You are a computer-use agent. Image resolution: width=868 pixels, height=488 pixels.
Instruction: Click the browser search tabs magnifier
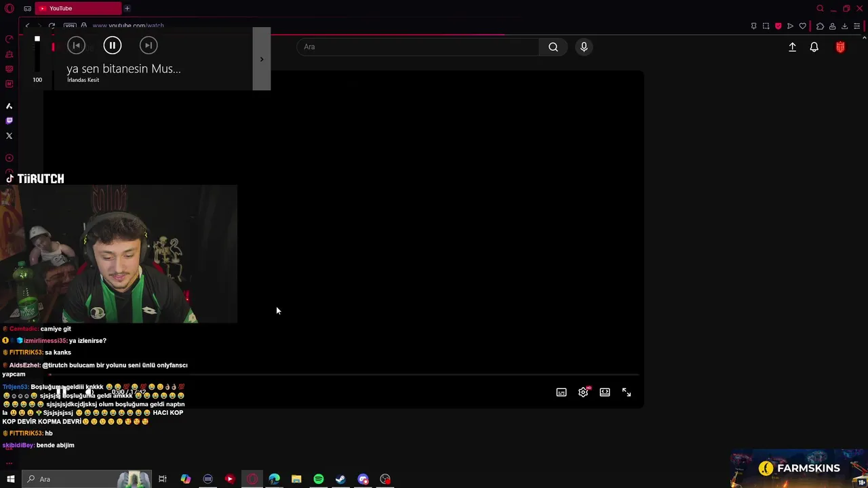(x=820, y=9)
